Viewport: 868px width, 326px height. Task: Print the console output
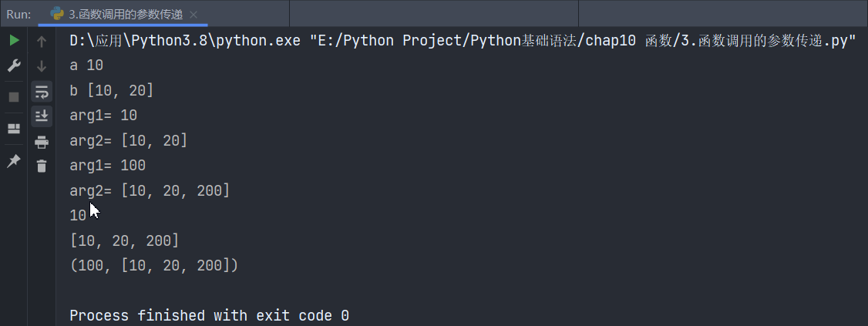pyautogui.click(x=42, y=143)
